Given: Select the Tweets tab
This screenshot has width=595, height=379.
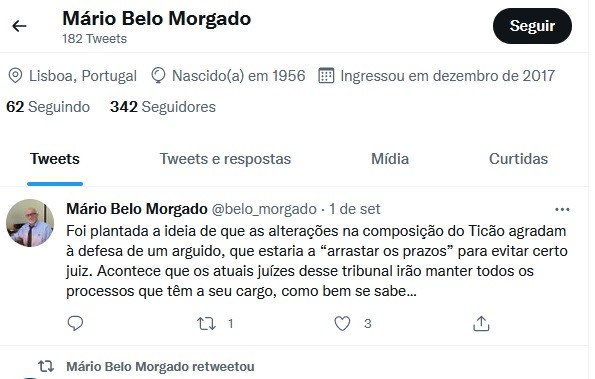Looking at the screenshot, I should point(55,159).
